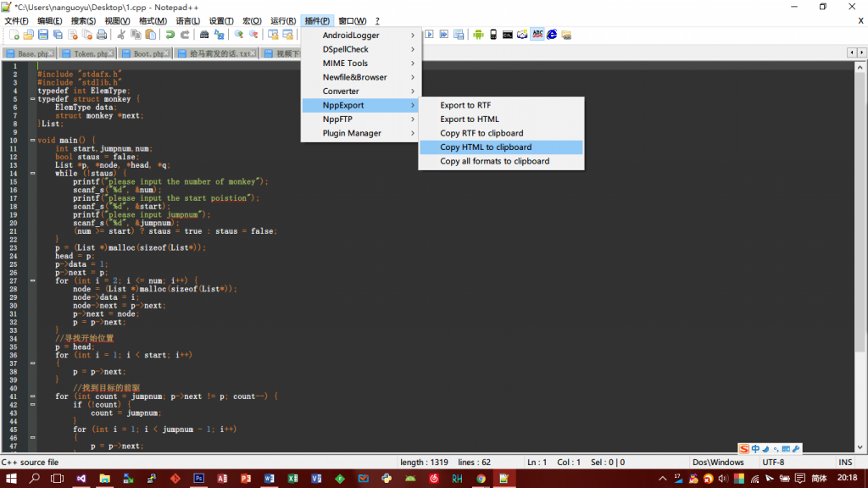
Task: Click the Run macro multiple times icon
Action: 444,35
